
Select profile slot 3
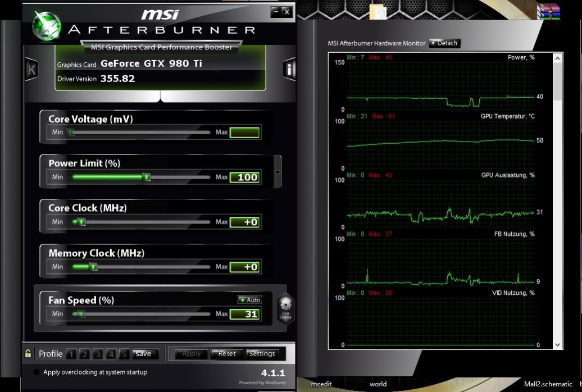98,354
